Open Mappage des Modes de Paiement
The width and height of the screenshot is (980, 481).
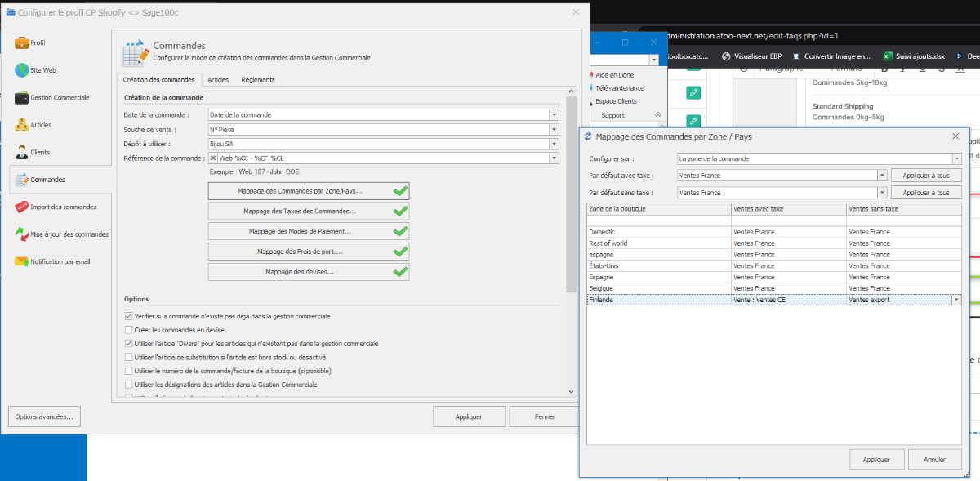click(x=309, y=231)
